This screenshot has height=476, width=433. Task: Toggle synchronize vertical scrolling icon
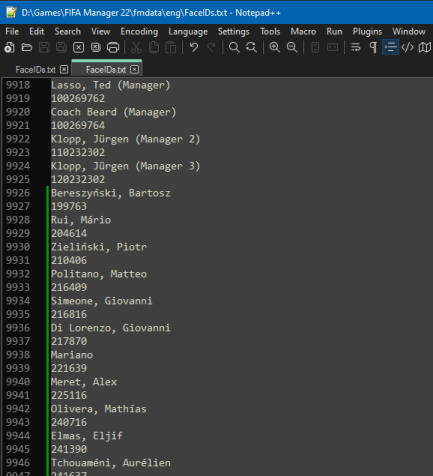tap(315, 48)
